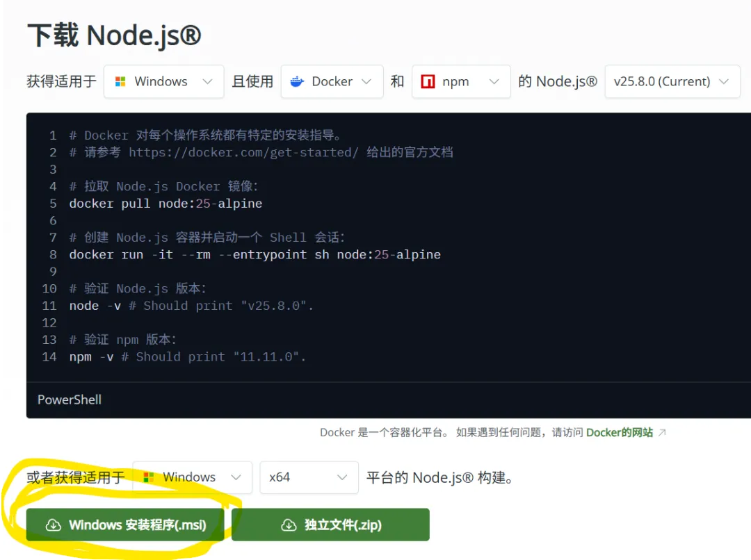
Task: Click the red npm logo icon
Action: (428, 82)
